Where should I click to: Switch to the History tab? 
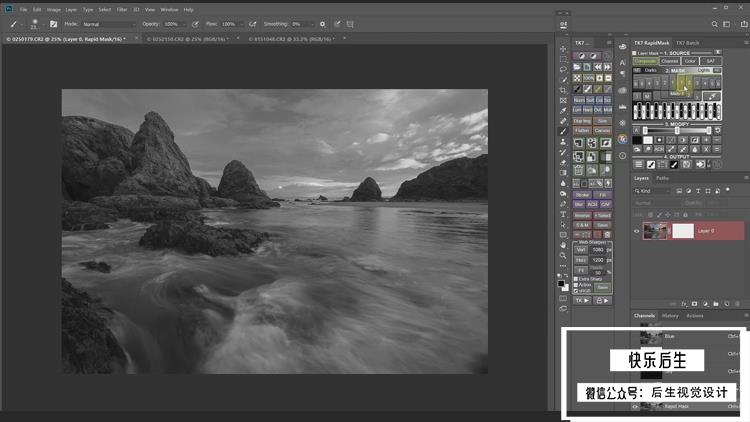point(670,316)
